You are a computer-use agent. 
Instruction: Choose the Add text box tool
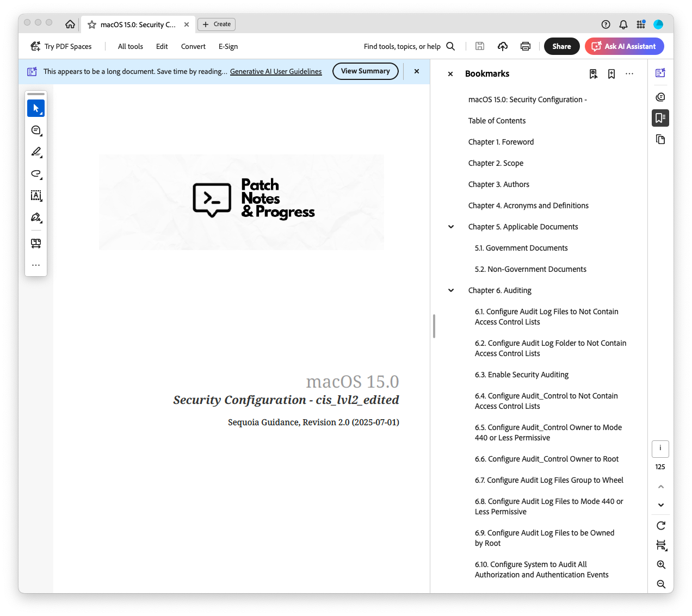pyautogui.click(x=36, y=196)
